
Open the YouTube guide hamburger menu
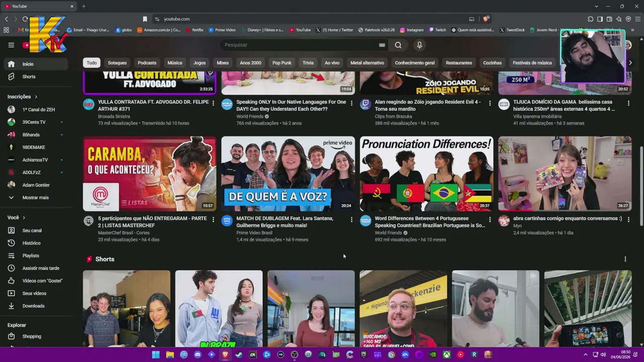pos(11,45)
